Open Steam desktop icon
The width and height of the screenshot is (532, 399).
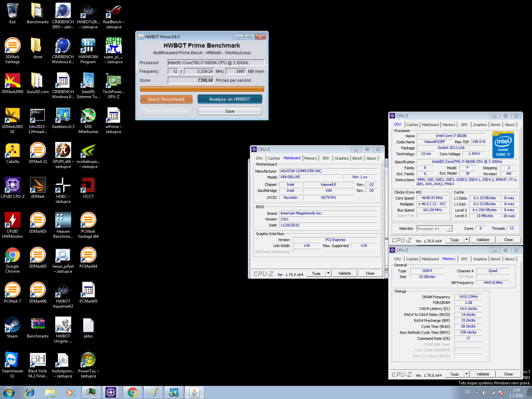pyautogui.click(x=12, y=328)
